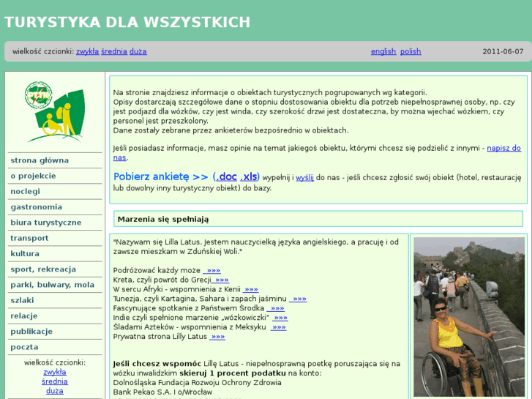The width and height of the screenshot is (532, 399).
Task: Click 'Dolnośląska Fundacja Rozwoju Ochrony Zdrowia' text
Action: [x=197, y=383]
